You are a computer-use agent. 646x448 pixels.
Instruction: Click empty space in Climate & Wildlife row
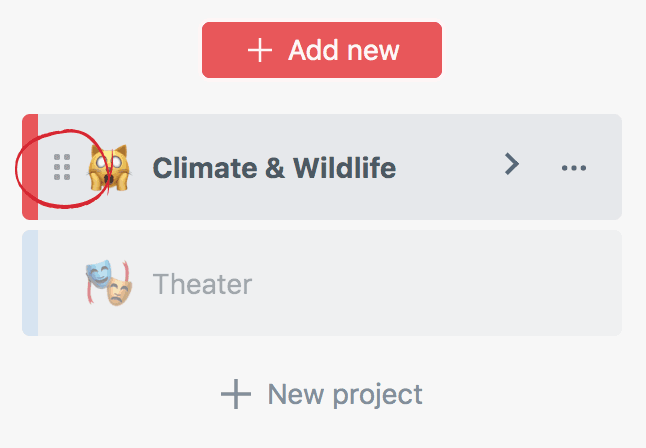pyautogui.click(x=450, y=167)
